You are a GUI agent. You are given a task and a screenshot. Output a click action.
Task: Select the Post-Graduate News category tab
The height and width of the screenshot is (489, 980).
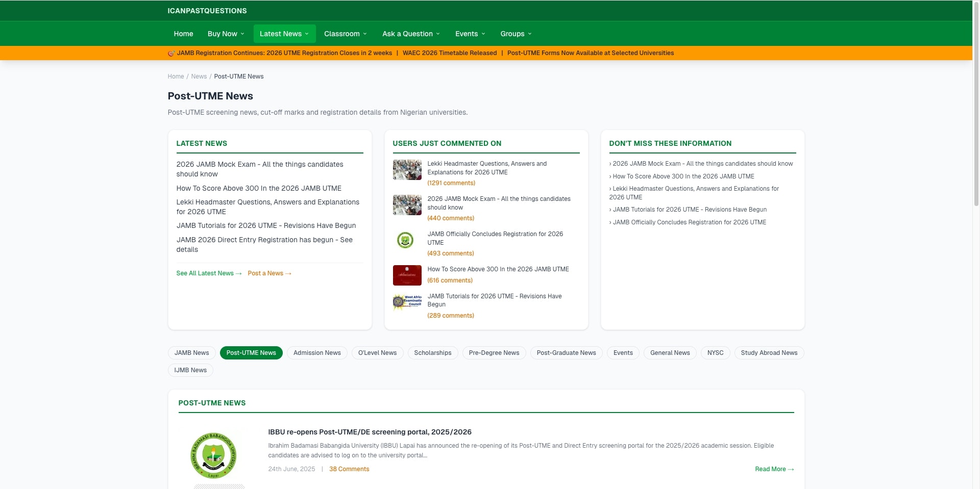[x=567, y=353]
